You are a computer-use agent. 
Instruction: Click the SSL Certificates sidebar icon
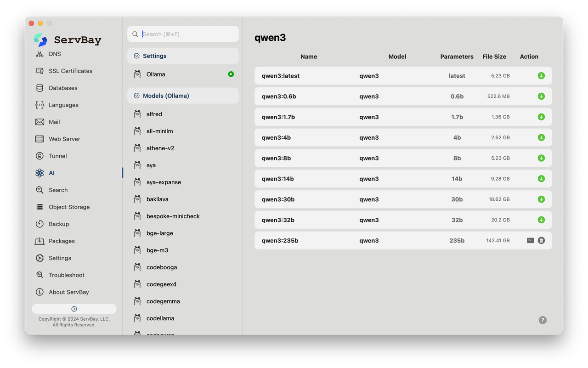[x=40, y=71]
